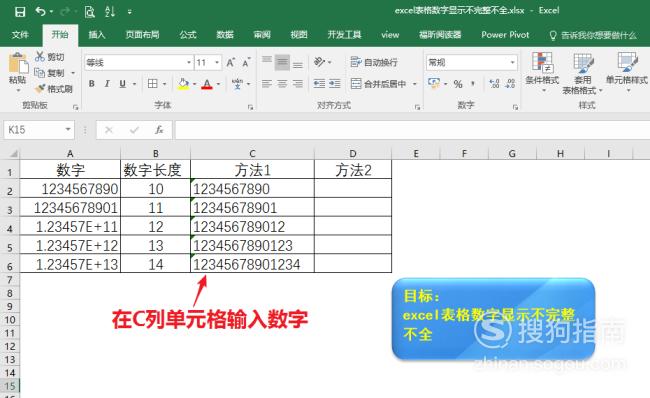Center text horizontally
The width and height of the screenshot is (650, 398).
pos(282,84)
